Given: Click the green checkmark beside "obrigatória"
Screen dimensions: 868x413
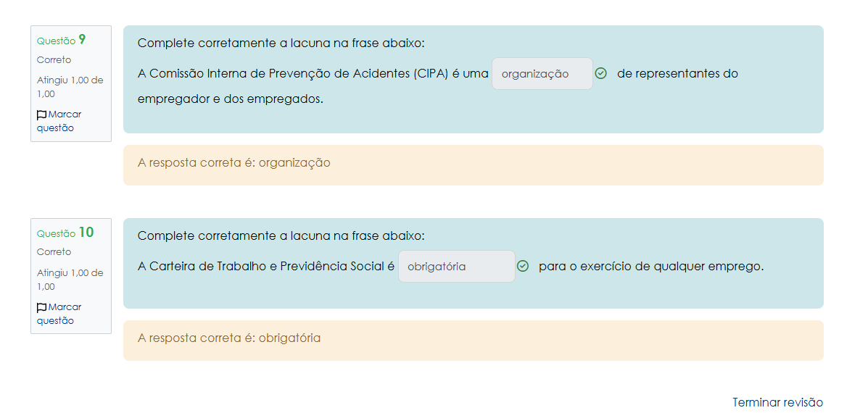Looking at the screenshot, I should point(523,266).
